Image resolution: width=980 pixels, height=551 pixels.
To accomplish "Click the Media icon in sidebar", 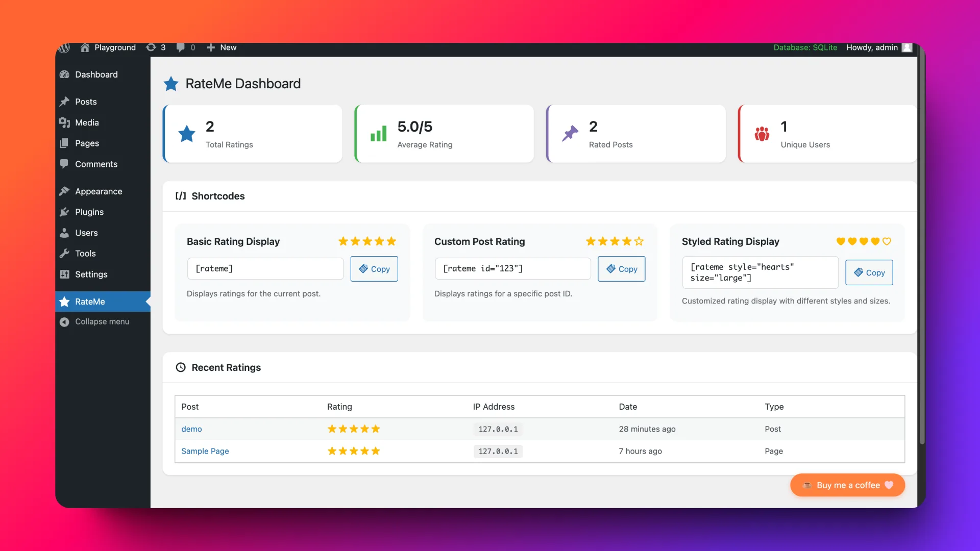I will [x=64, y=122].
